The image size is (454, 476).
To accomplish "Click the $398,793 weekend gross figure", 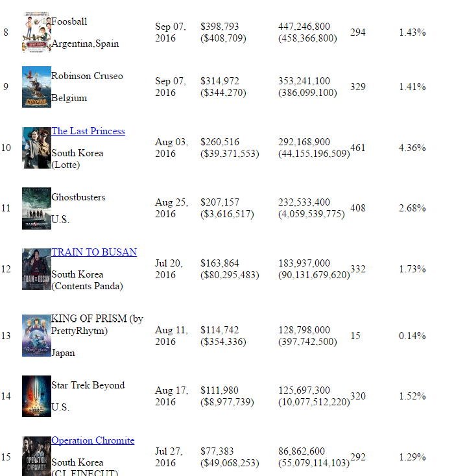I will pos(220,27).
